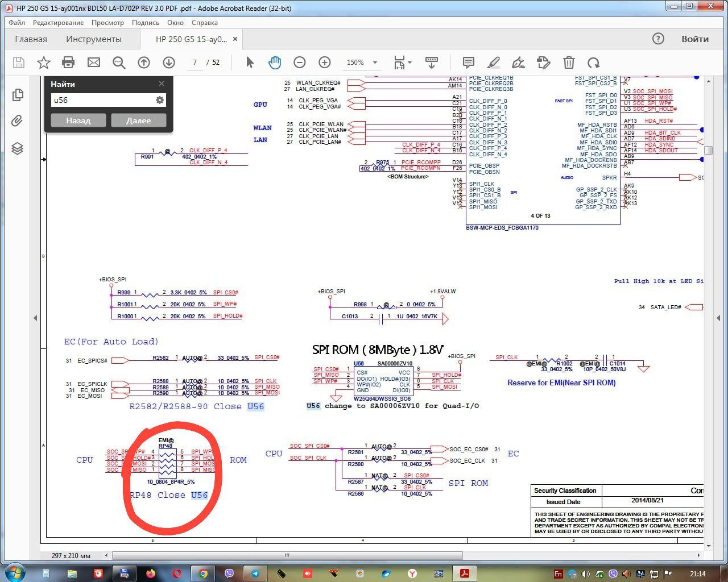Open Google Chrome from the taskbar

203,573
